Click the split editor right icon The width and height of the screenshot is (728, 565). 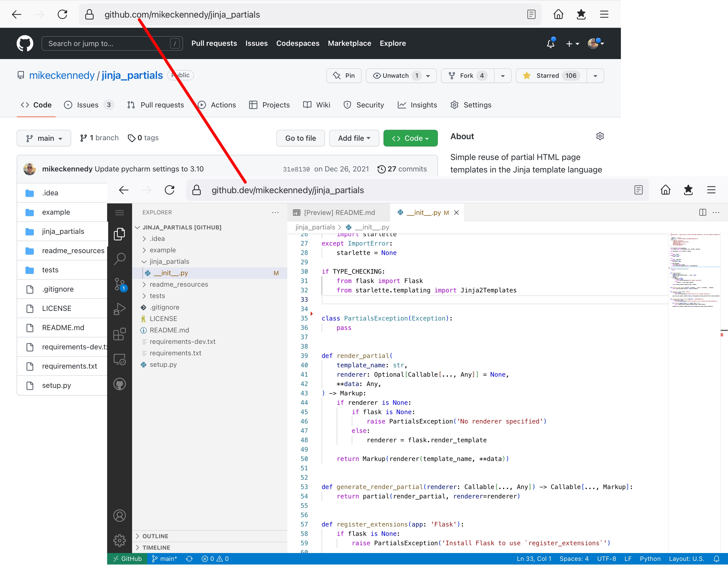(x=702, y=213)
